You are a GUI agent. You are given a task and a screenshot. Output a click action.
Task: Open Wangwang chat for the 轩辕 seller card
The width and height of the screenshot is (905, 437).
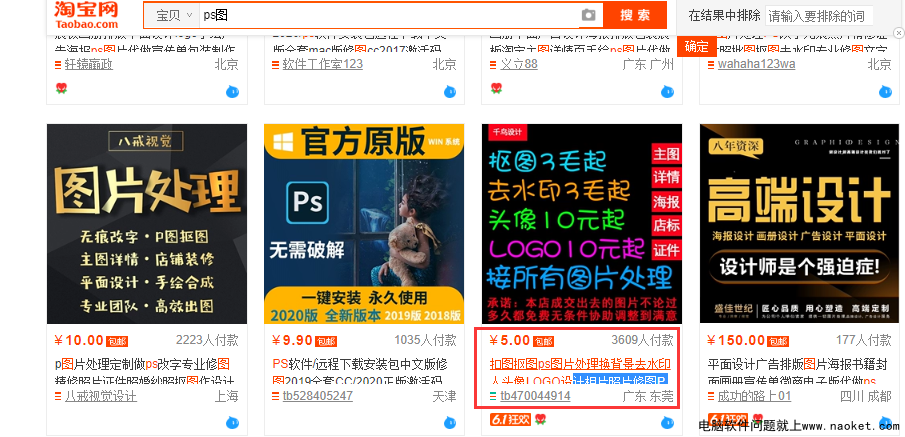click(x=232, y=91)
